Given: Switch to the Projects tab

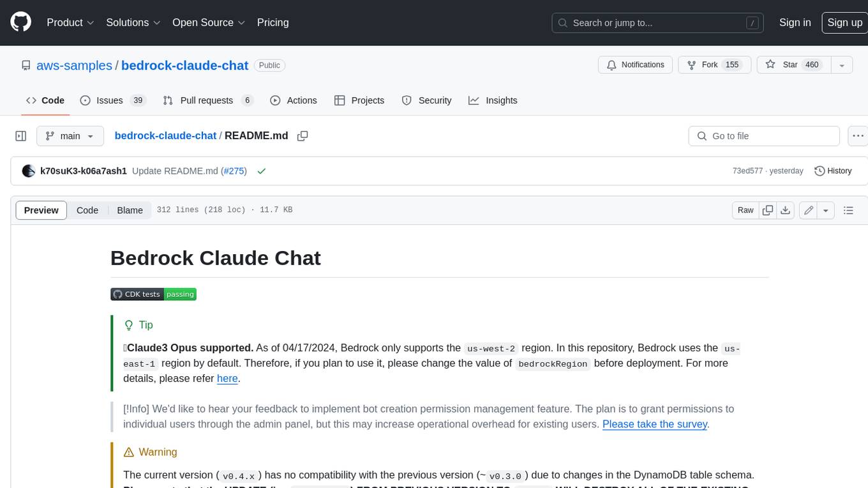Looking at the screenshot, I should click(359, 100).
